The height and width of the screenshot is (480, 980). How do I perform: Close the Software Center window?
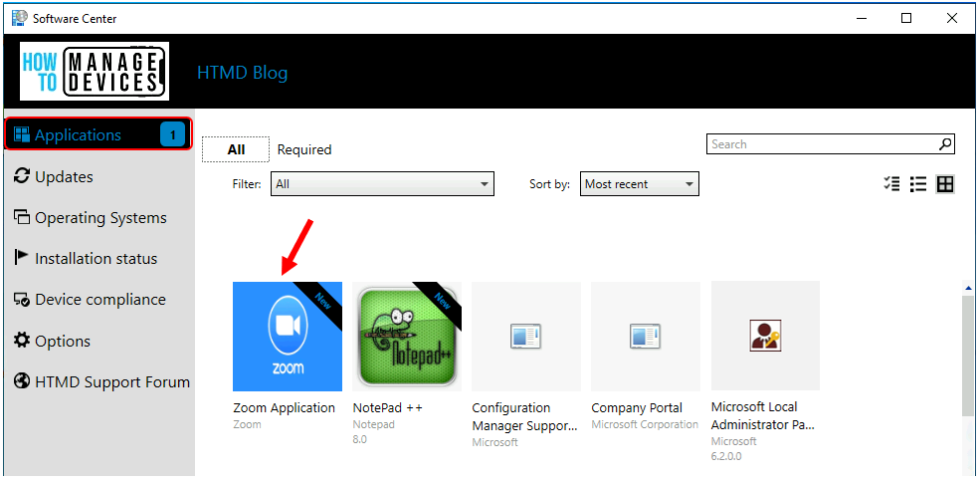click(x=952, y=18)
